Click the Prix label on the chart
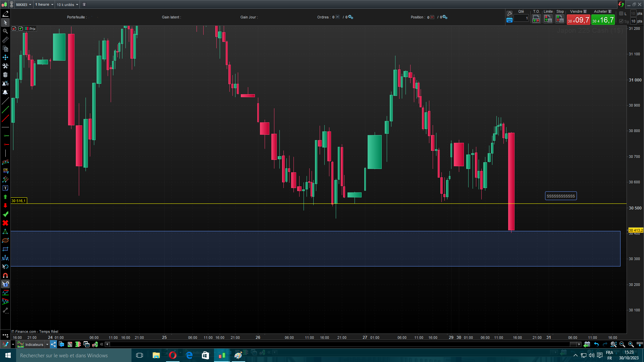644x362 pixels. 32,29
